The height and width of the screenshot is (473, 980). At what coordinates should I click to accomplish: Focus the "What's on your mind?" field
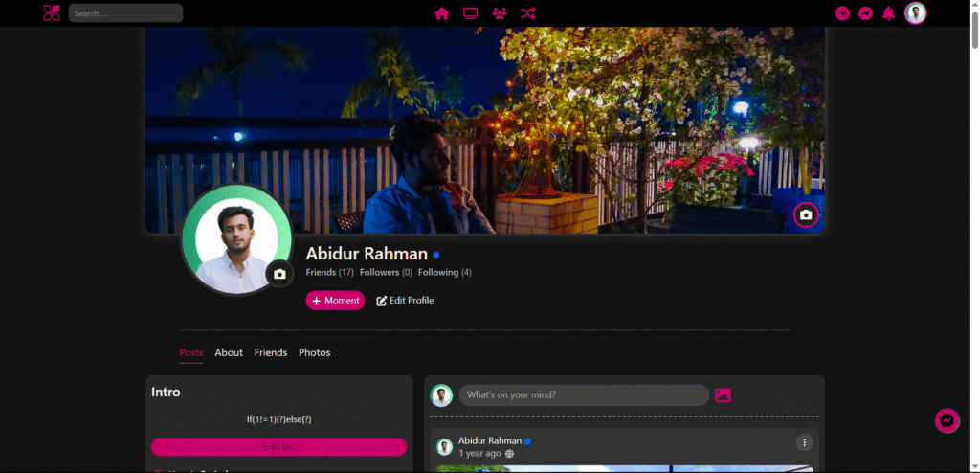[584, 395]
